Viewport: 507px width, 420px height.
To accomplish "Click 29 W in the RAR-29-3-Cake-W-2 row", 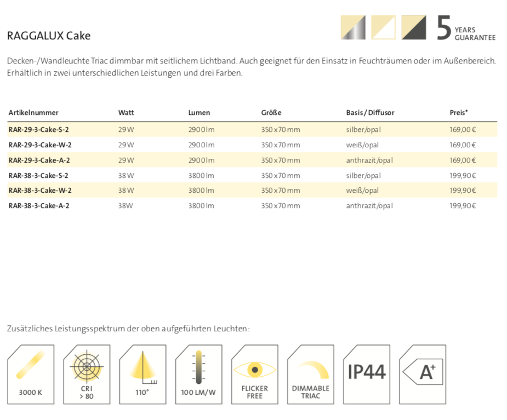I will point(126,145).
